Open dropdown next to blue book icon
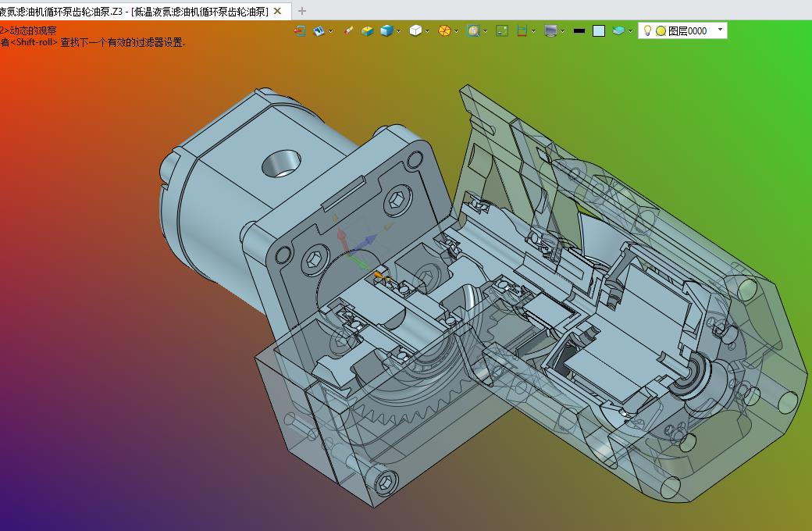 (x=330, y=31)
